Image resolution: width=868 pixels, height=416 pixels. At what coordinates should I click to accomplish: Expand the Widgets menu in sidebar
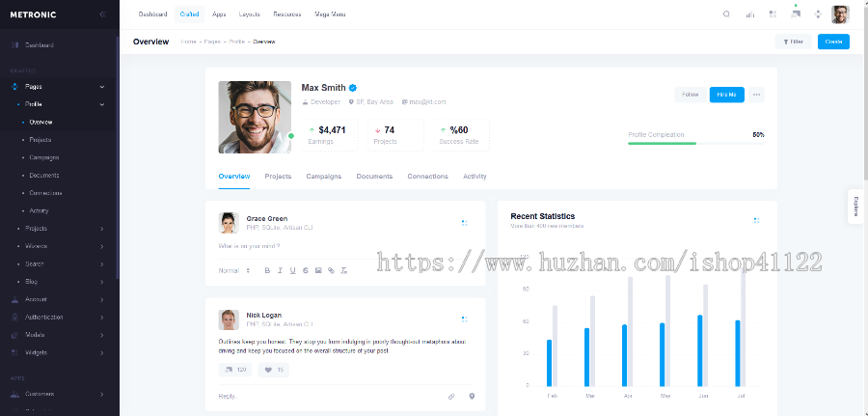(x=59, y=352)
